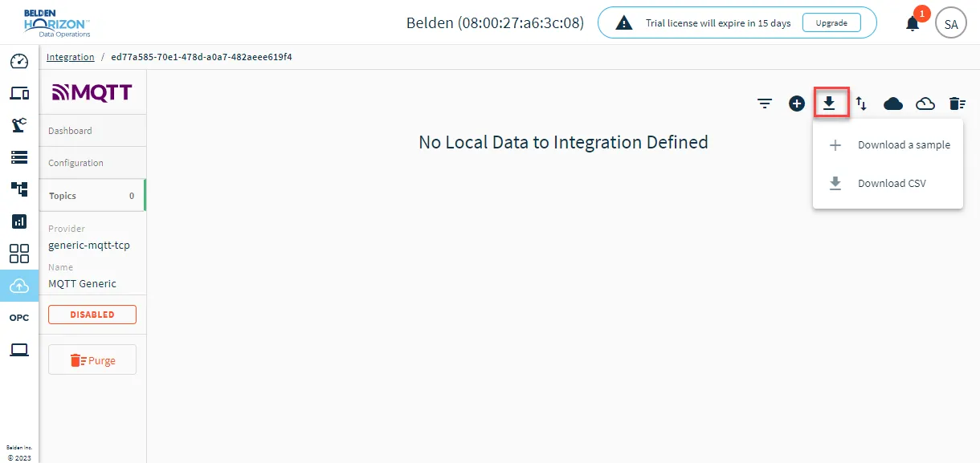Switch to the Dashboard tab

pyautogui.click(x=92, y=131)
